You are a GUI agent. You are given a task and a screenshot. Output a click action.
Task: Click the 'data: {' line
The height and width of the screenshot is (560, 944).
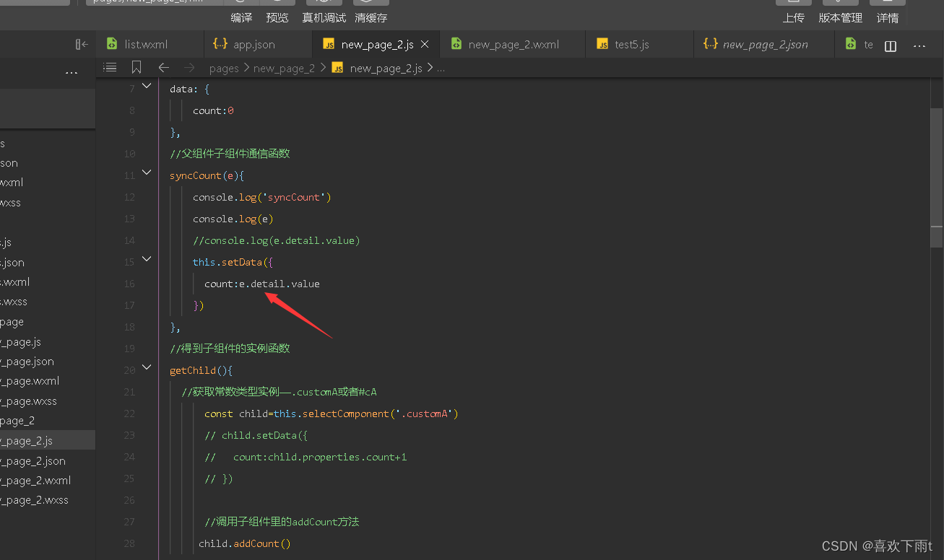[190, 89]
